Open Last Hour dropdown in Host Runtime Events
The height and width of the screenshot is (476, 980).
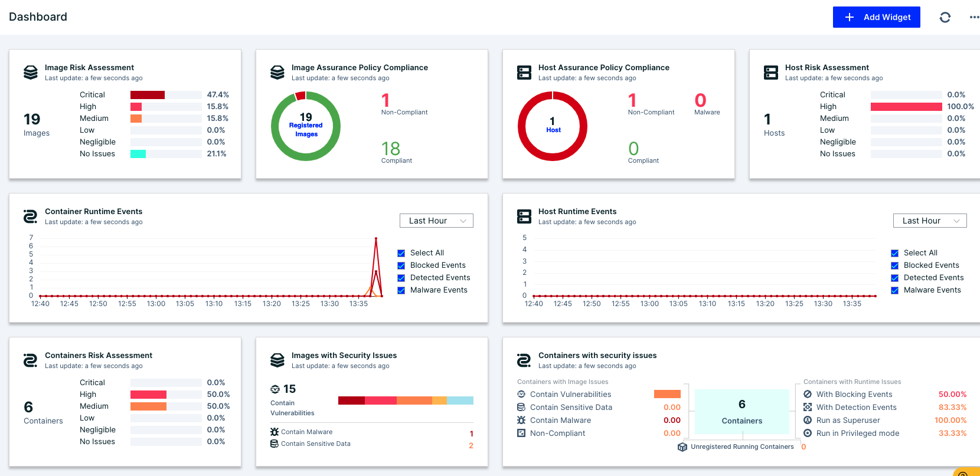pyautogui.click(x=930, y=221)
